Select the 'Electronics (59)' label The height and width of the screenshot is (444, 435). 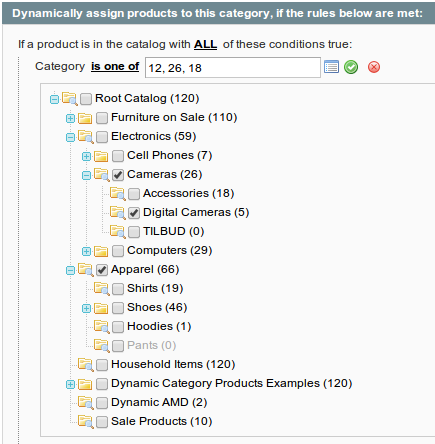click(x=154, y=136)
